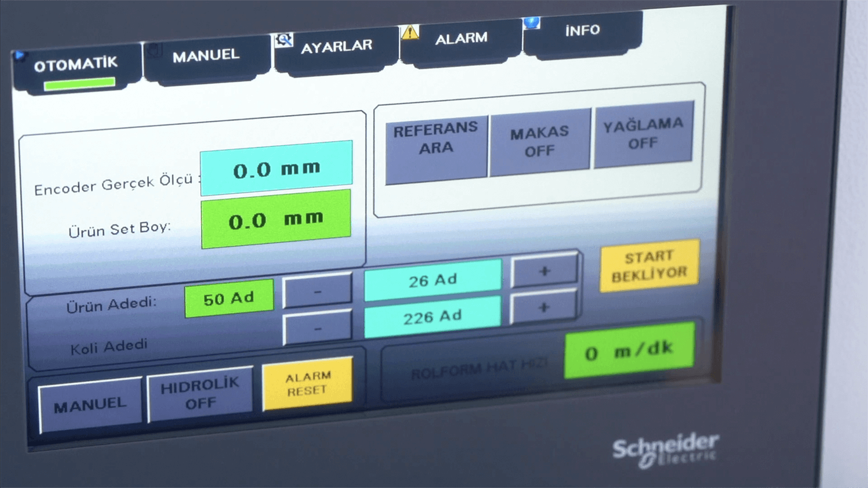The height and width of the screenshot is (488, 868).
Task: Switch to the AYARLAR tab
Action: click(x=336, y=47)
